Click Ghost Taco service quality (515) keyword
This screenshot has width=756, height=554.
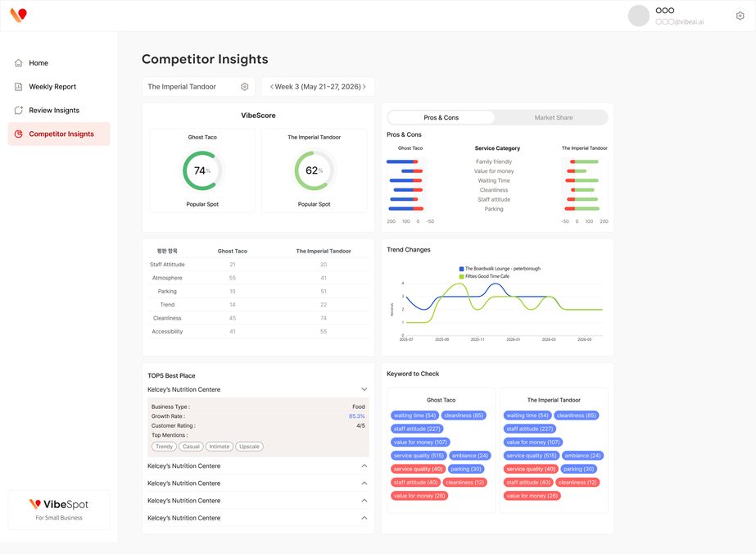(x=419, y=455)
